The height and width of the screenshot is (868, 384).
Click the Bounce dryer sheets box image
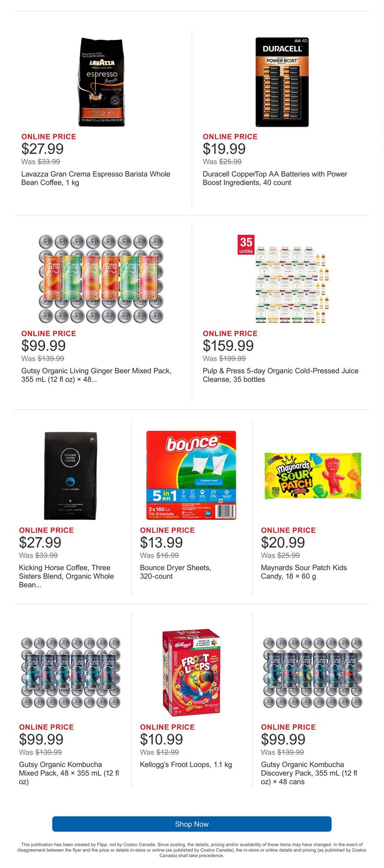191,475
